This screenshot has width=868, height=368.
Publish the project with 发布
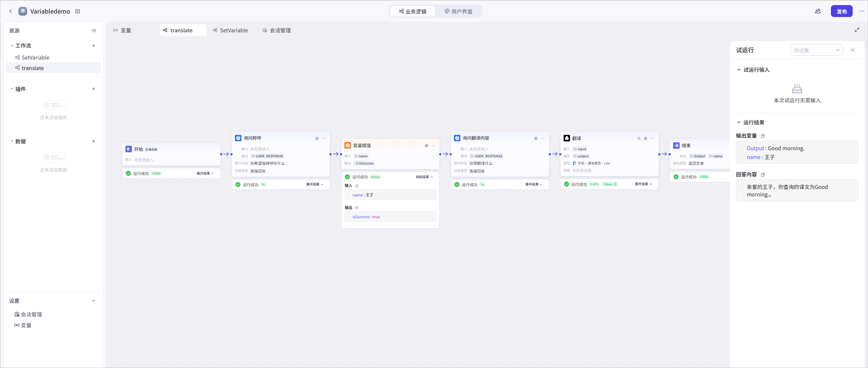842,11
